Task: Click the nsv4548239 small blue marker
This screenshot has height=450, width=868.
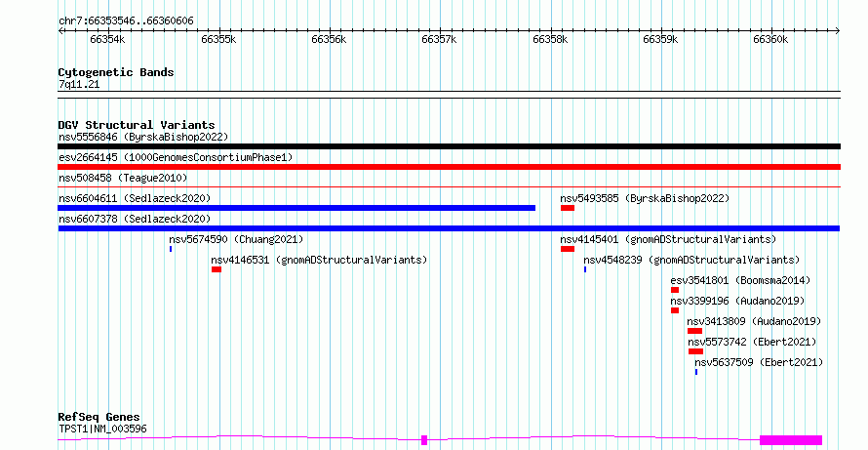Action: click(x=585, y=269)
